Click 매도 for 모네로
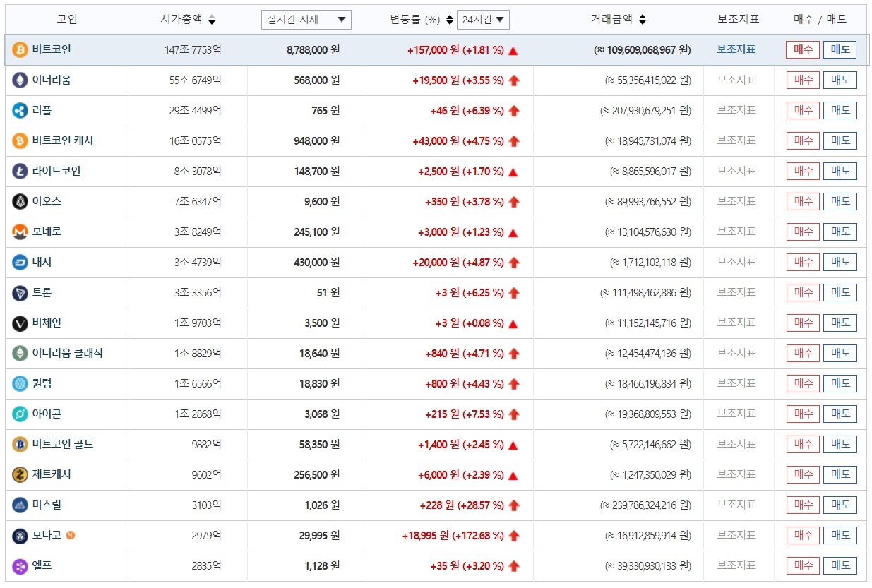Screen dimensions: 872x588 (840, 232)
